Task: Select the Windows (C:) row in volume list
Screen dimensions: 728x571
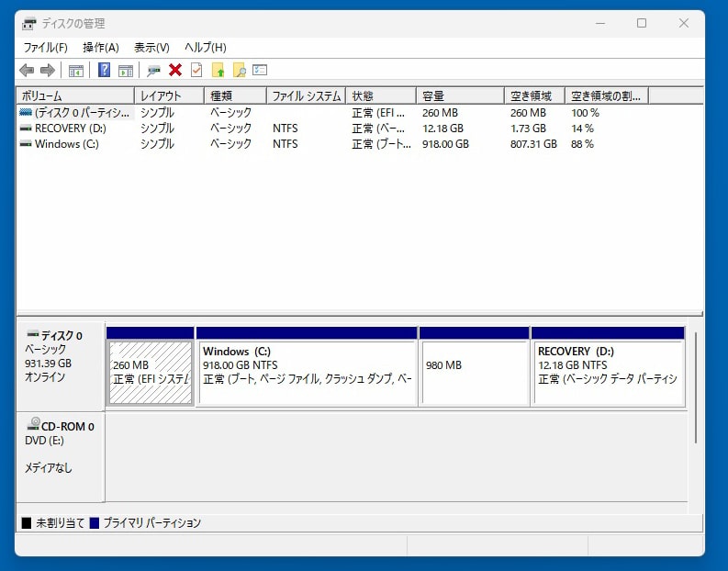Action: (x=66, y=144)
